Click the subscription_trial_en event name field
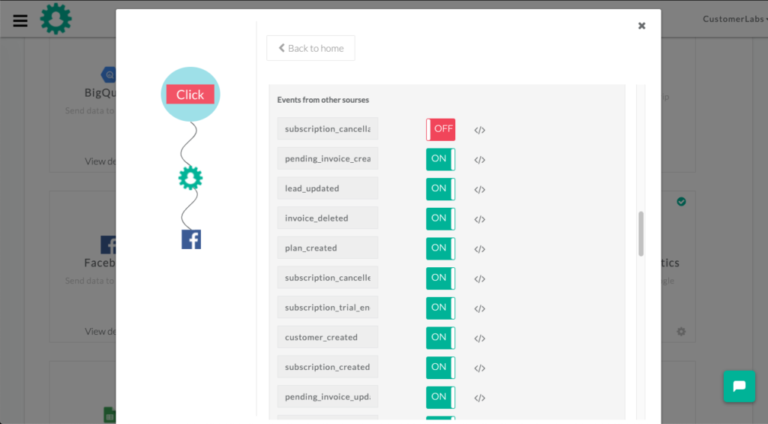This screenshot has width=768, height=424. click(328, 307)
